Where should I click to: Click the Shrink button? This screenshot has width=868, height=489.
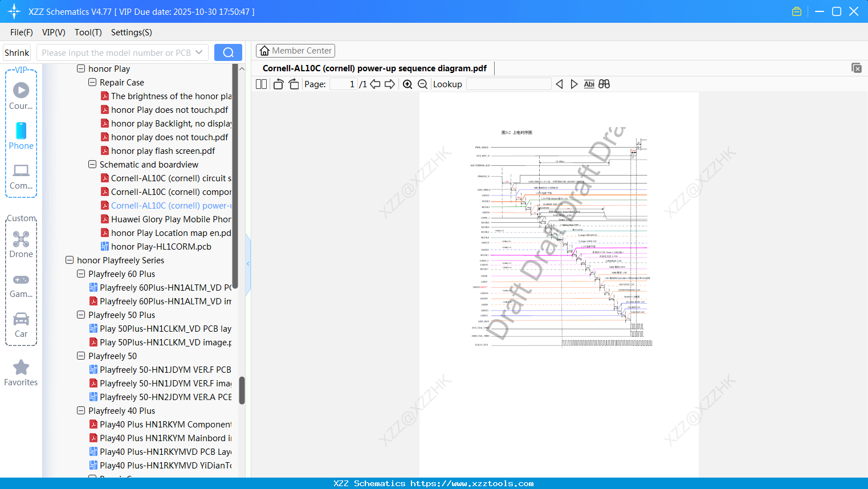pyautogui.click(x=17, y=52)
